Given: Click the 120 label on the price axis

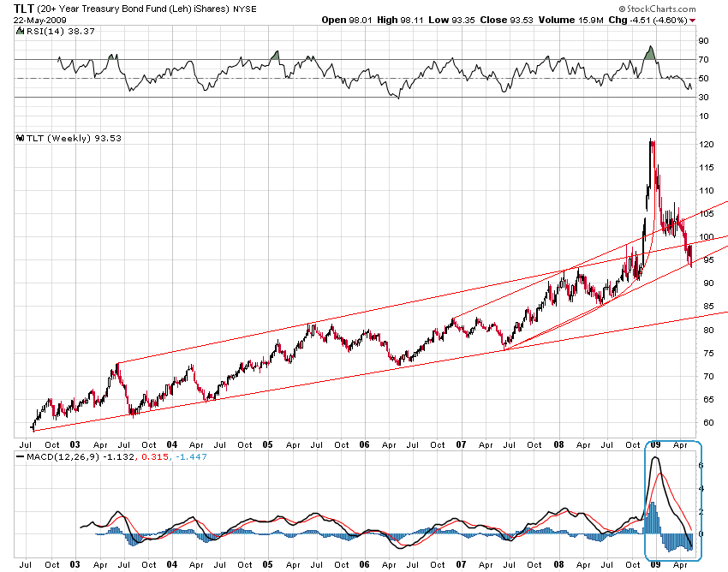Looking at the screenshot, I should pyautogui.click(x=707, y=145).
